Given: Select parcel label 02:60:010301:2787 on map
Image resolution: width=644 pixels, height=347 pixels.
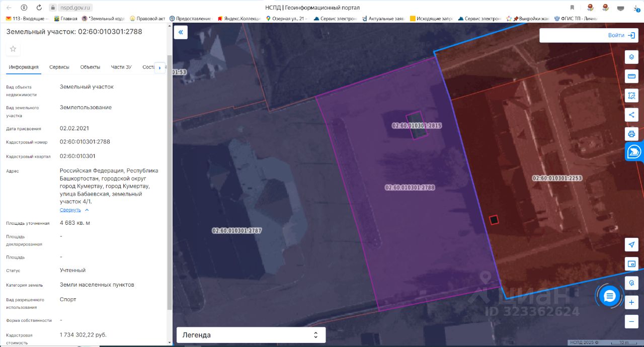Looking at the screenshot, I should tap(237, 230).
